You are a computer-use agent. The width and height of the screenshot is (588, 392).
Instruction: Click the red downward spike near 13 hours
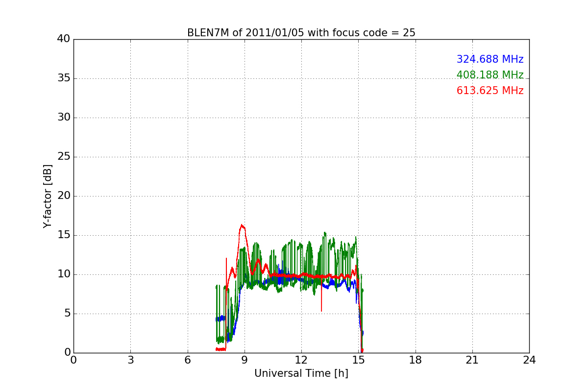(x=321, y=301)
